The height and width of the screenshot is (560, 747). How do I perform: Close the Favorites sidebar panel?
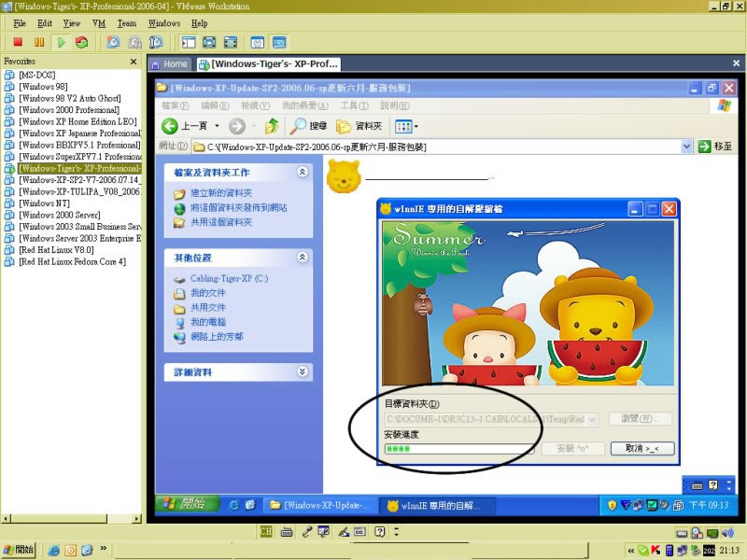(134, 62)
